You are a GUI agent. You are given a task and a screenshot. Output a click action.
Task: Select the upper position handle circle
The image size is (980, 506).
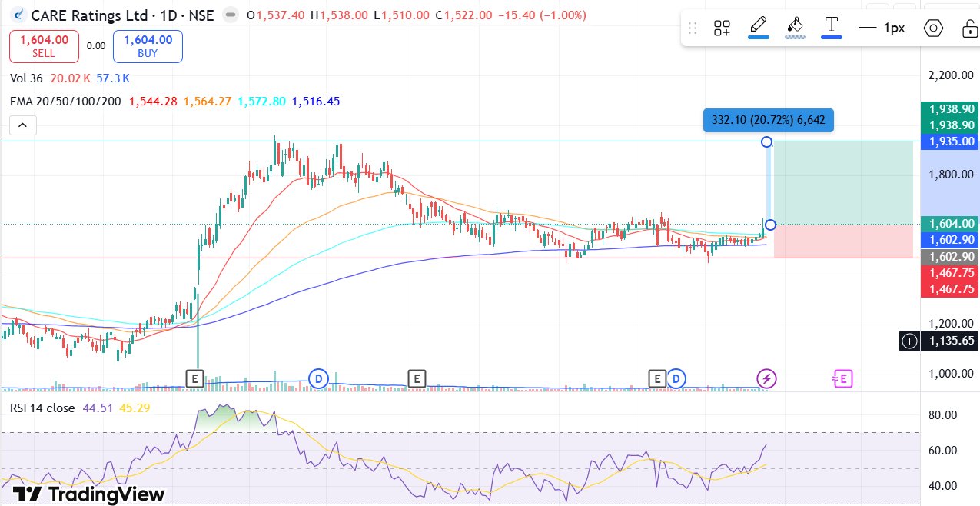[x=766, y=141]
